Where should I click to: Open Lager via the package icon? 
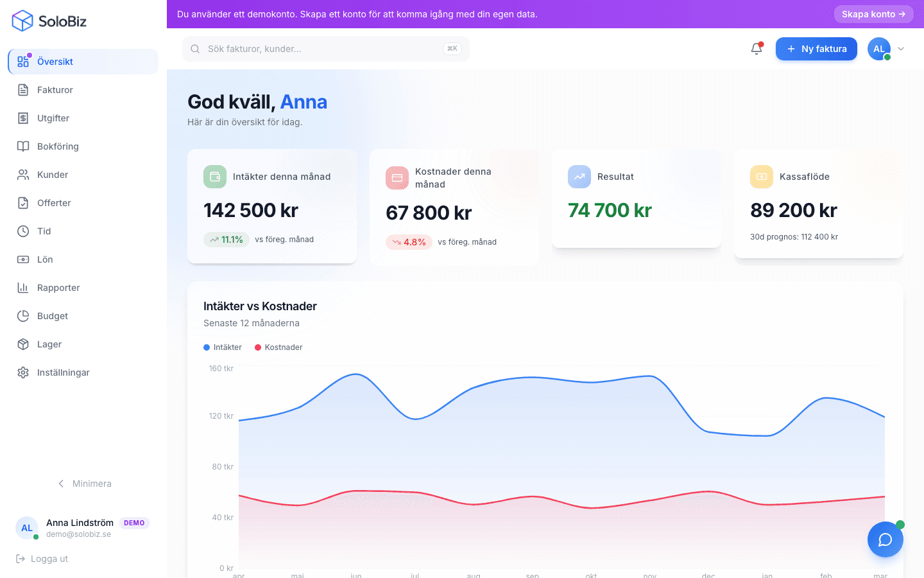23,344
